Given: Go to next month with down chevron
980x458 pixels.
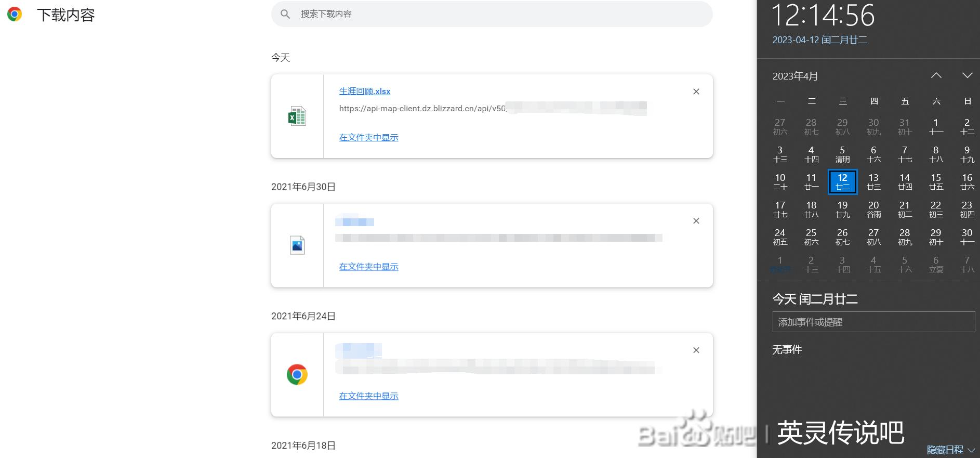Looking at the screenshot, I should tap(967, 76).
